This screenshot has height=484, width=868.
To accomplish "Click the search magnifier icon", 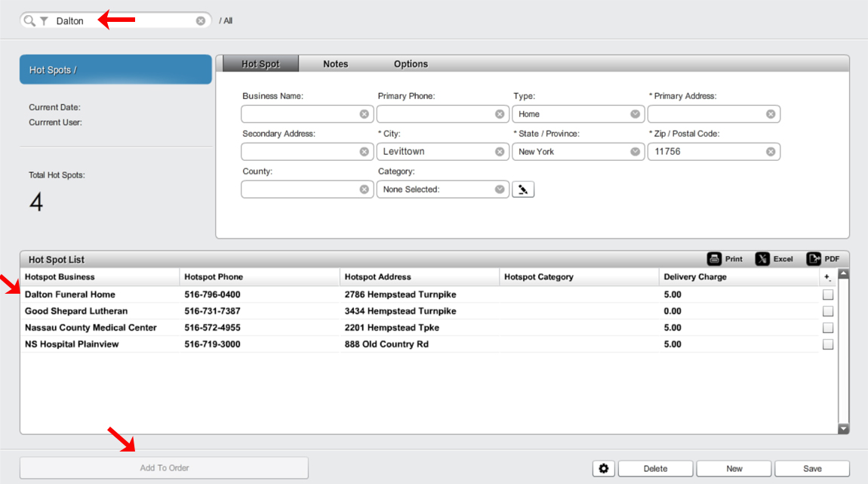I will tap(29, 20).
